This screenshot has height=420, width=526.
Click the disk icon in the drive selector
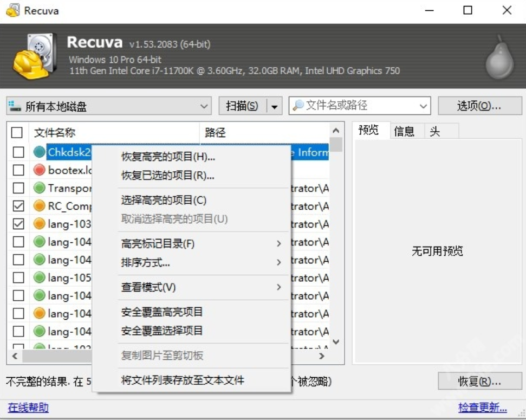click(x=15, y=106)
